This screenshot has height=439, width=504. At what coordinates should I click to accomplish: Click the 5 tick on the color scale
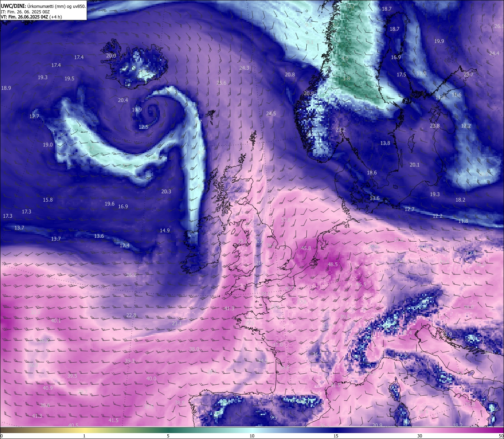168,436
